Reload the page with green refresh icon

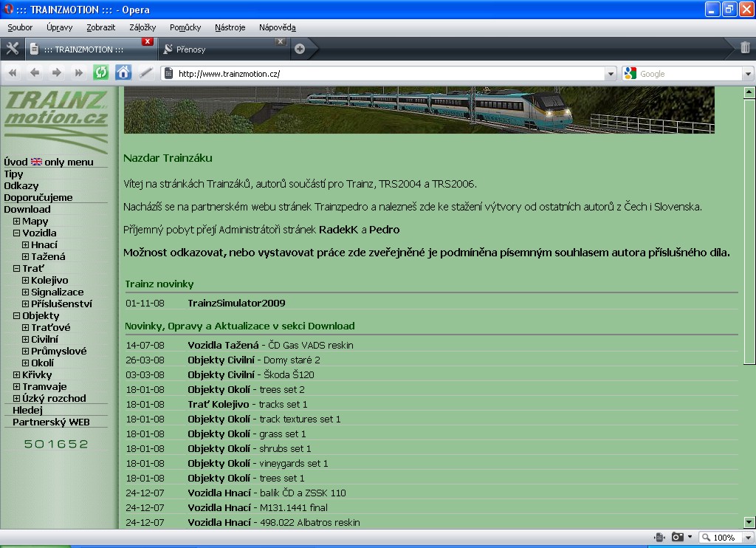point(100,73)
